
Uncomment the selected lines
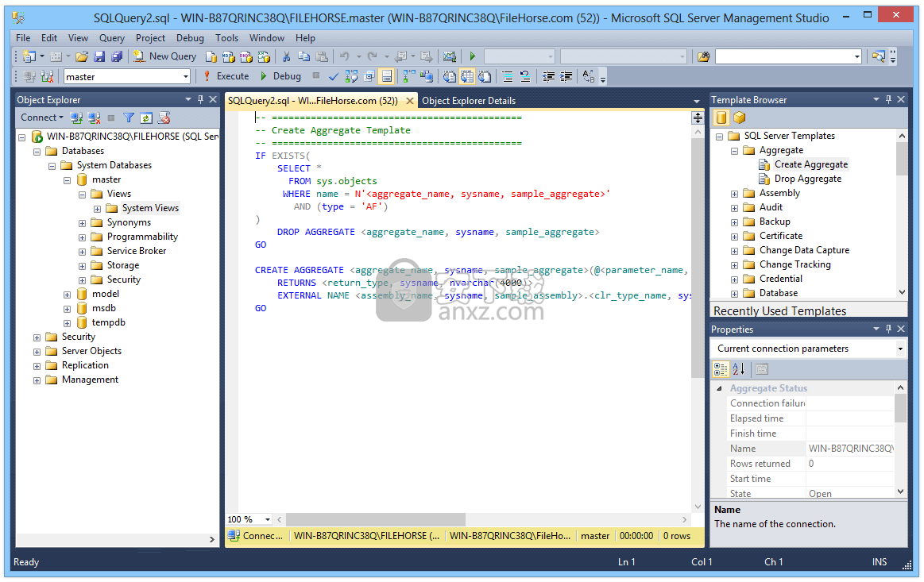525,76
